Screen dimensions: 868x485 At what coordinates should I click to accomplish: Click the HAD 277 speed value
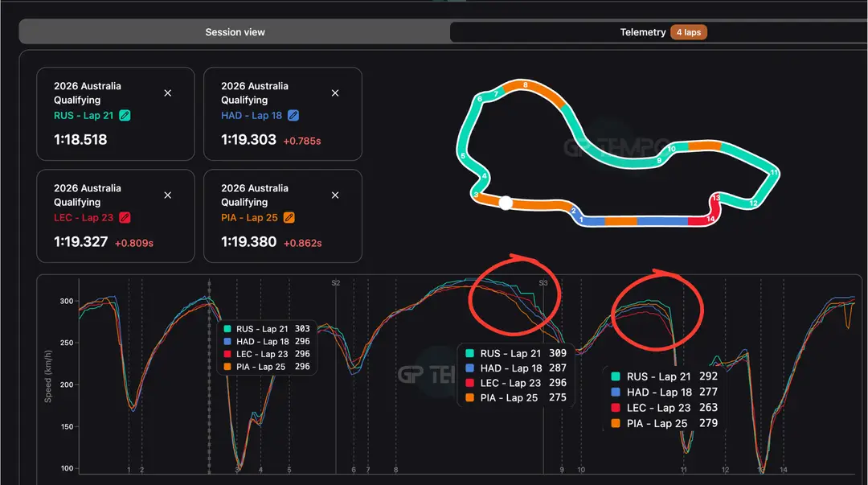(x=708, y=392)
